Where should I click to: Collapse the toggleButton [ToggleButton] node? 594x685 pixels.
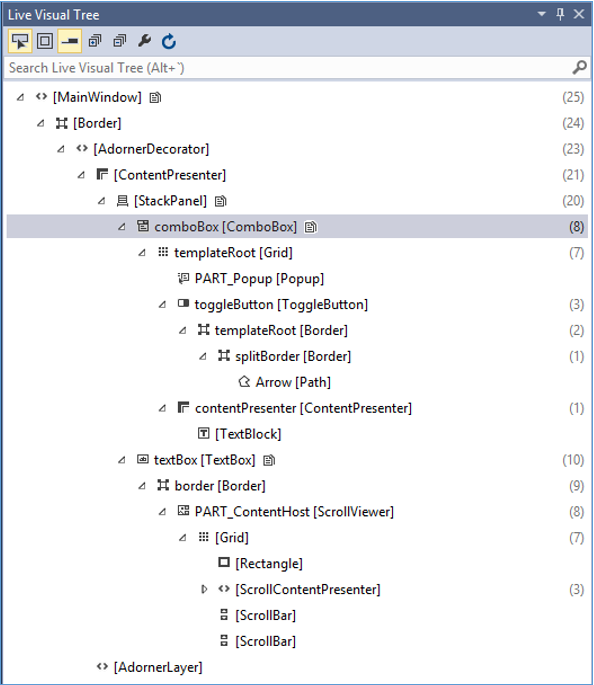tap(162, 304)
